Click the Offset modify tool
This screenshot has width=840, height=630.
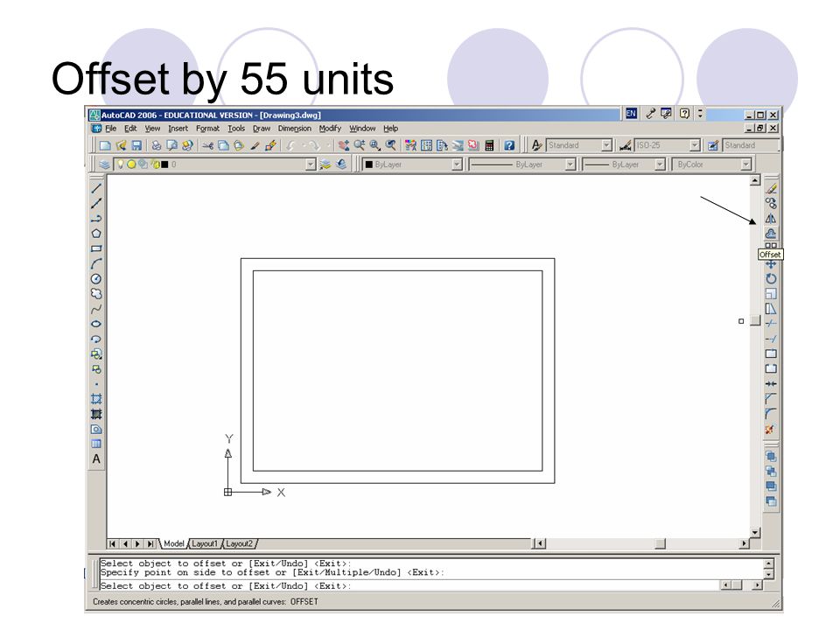[x=771, y=234]
